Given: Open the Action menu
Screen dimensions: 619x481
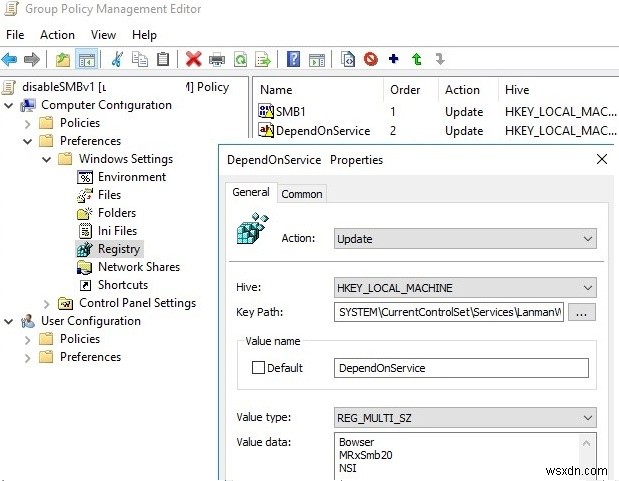Looking at the screenshot, I should (x=57, y=35).
